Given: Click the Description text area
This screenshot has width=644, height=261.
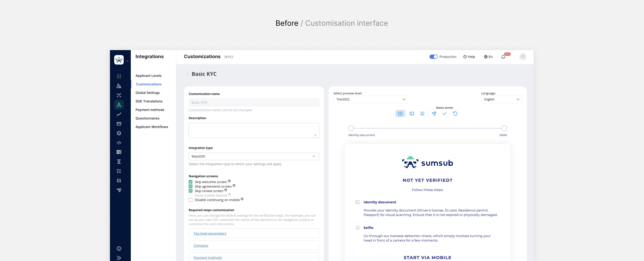Looking at the screenshot, I should [254, 130].
